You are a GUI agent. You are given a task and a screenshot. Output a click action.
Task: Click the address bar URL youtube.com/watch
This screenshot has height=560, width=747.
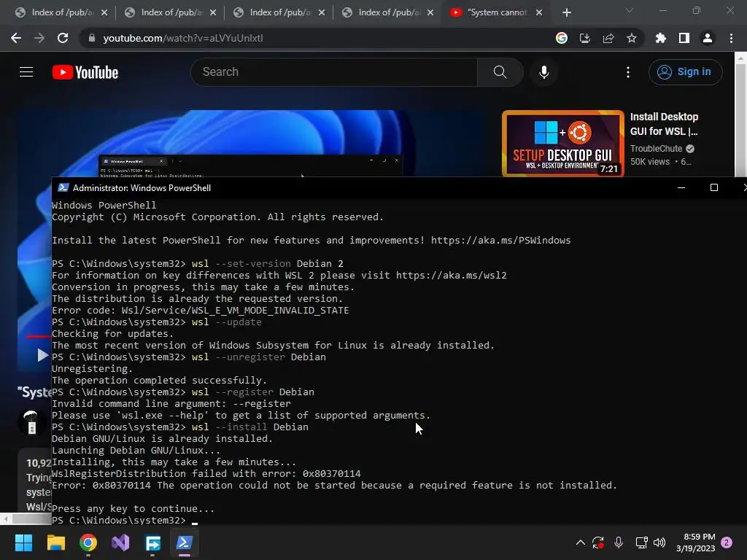[x=183, y=38]
